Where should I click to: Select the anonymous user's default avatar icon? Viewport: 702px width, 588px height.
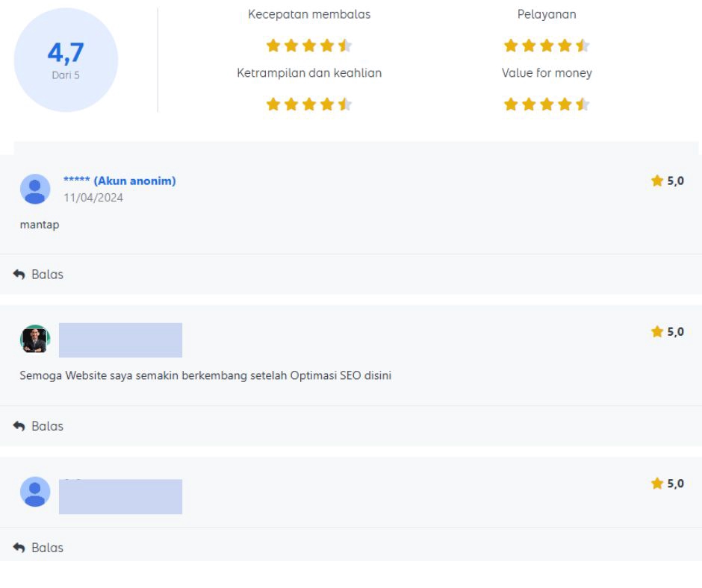pos(34,189)
